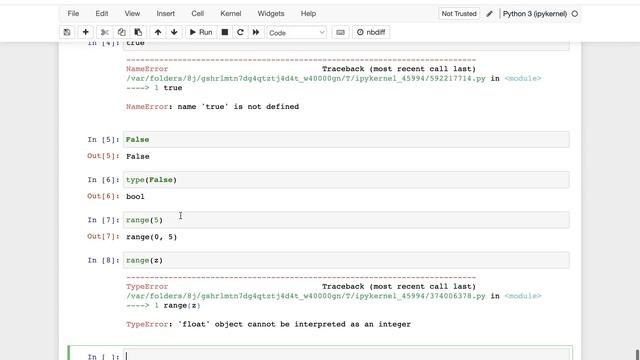Open the Edit menu
The image size is (640, 360).
click(x=102, y=13)
